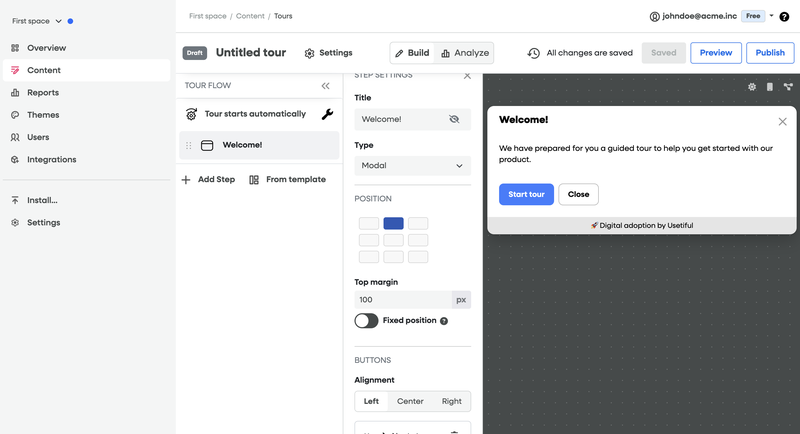The width and height of the screenshot is (800, 434).
Task: Click the change history clock icon
Action: tap(534, 53)
